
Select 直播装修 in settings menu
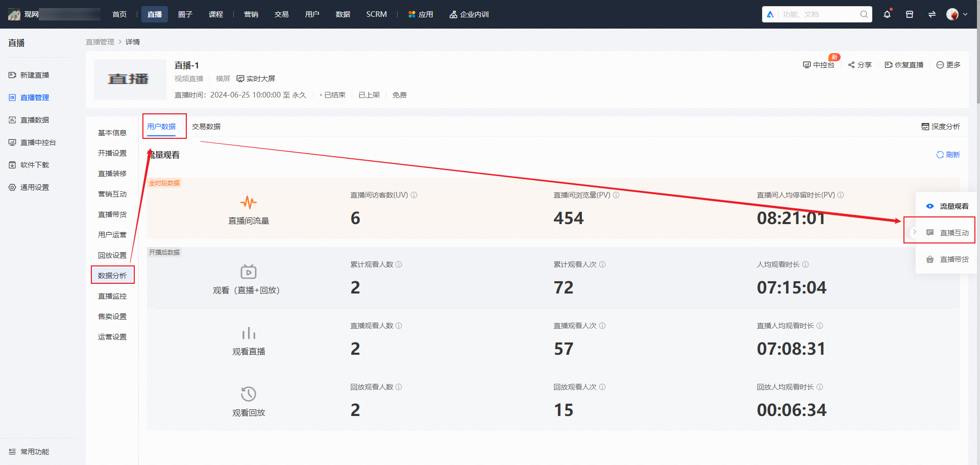pos(112,174)
